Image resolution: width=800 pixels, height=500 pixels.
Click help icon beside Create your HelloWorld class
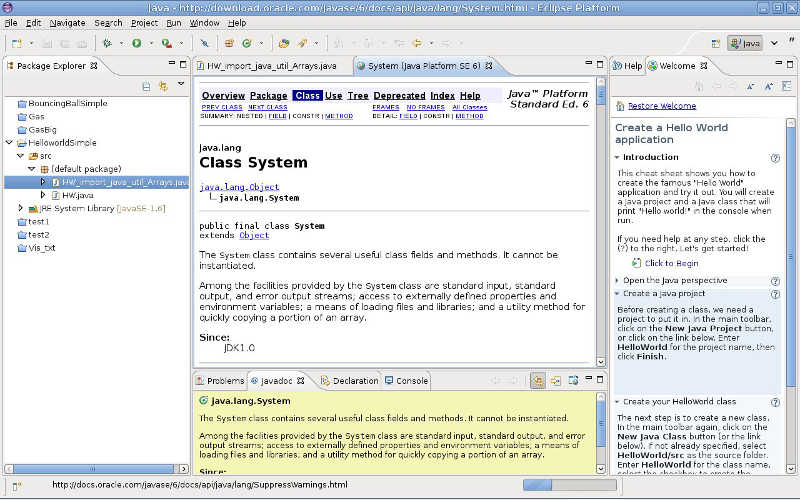pos(775,403)
